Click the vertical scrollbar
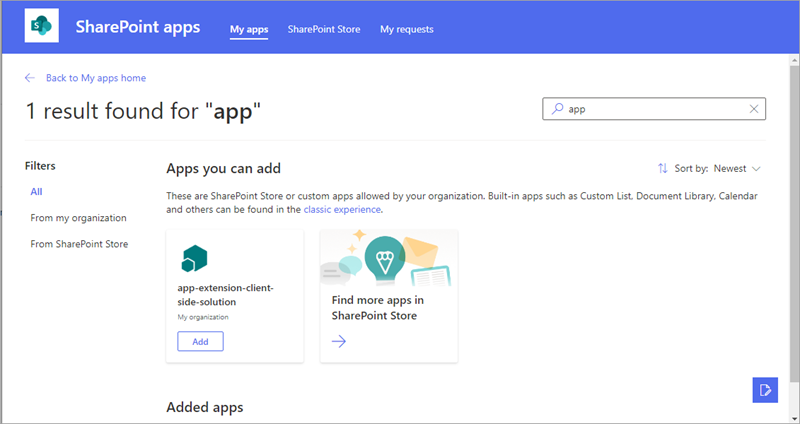Image resolution: width=800 pixels, height=424 pixels. [x=794, y=225]
